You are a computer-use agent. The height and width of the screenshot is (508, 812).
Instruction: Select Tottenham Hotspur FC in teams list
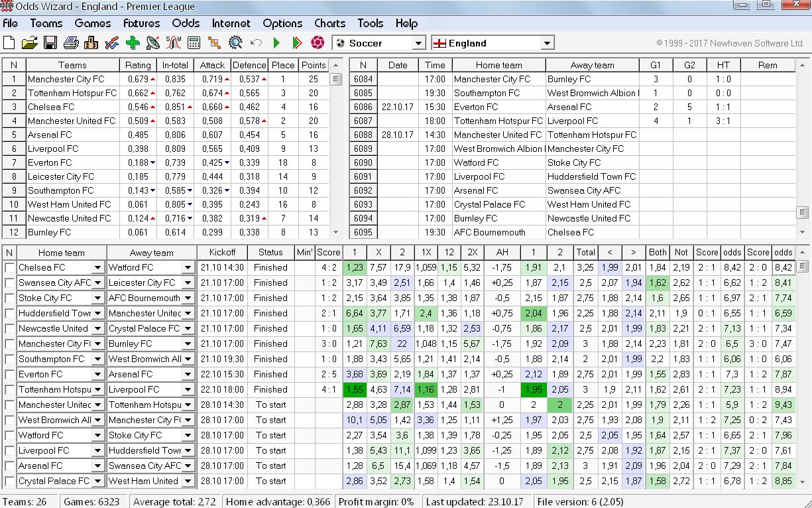(72, 93)
